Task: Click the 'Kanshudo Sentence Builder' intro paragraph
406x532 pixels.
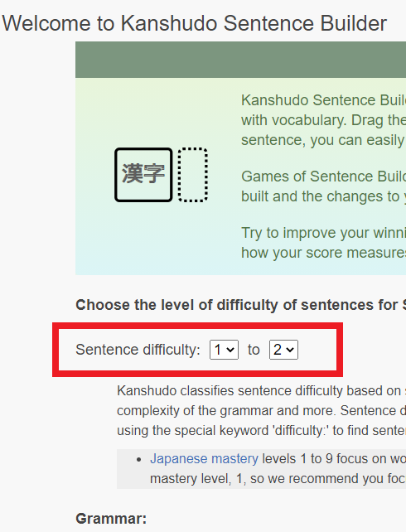Action: tap(324, 120)
